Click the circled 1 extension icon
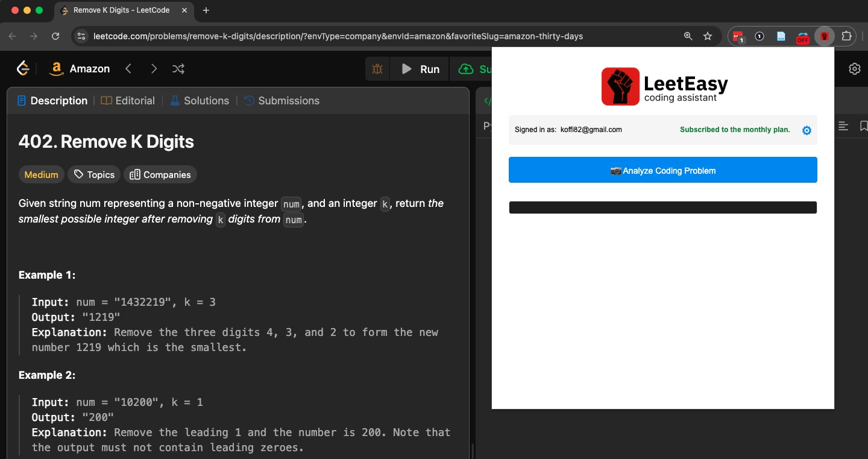This screenshot has height=459, width=868. click(759, 36)
